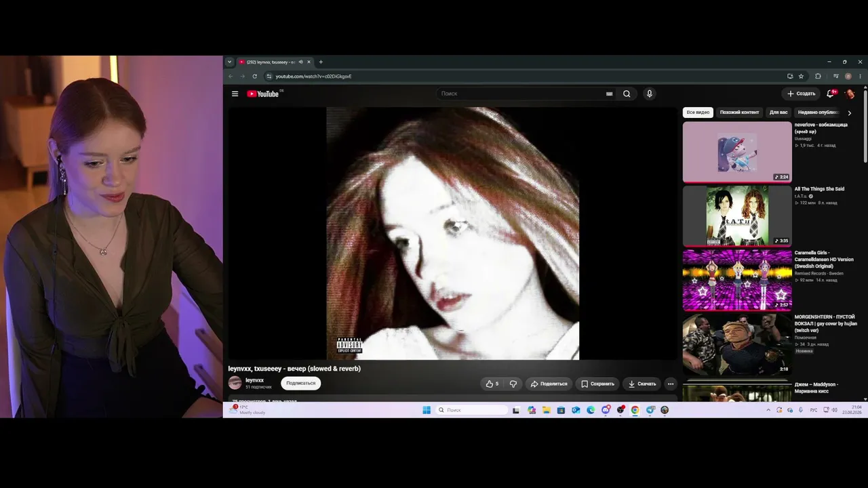
Task: View site information icon in address bar
Action: tap(269, 76)
